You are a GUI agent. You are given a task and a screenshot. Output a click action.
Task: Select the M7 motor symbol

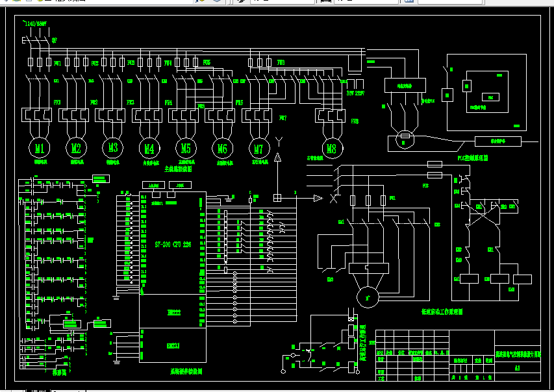tap(259, 149)
